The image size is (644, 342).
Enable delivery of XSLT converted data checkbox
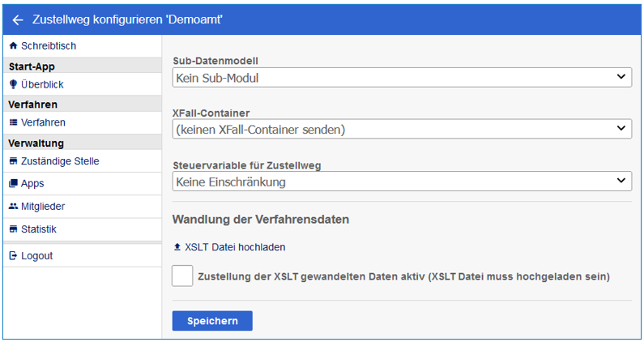tap(183, 276)
